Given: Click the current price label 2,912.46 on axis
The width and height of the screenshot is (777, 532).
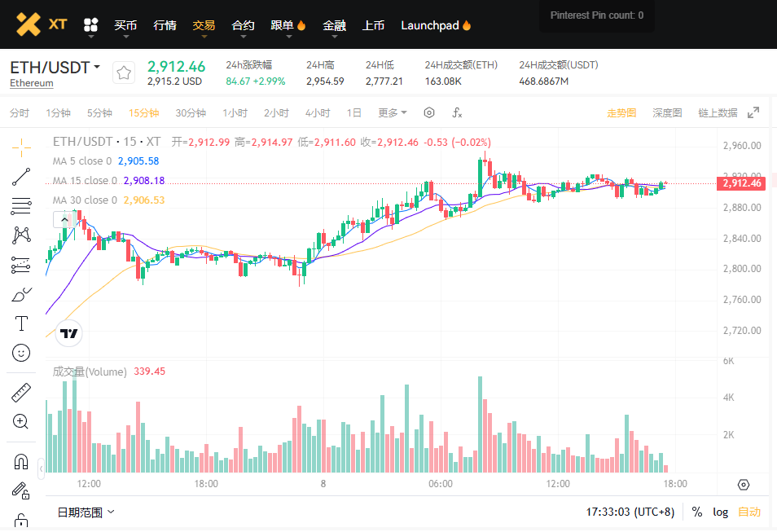Looking at the screenshot, I should click(x=741, y=183).
